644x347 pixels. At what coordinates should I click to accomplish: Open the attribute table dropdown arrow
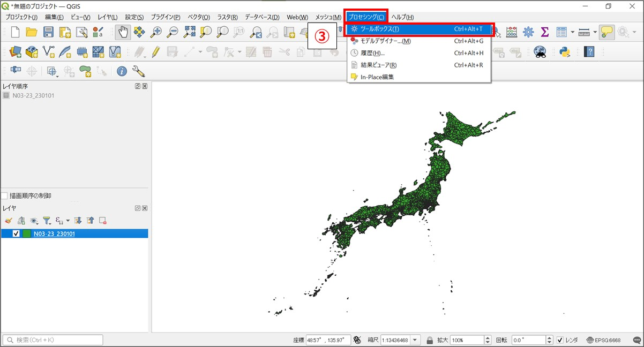(572, 32)
